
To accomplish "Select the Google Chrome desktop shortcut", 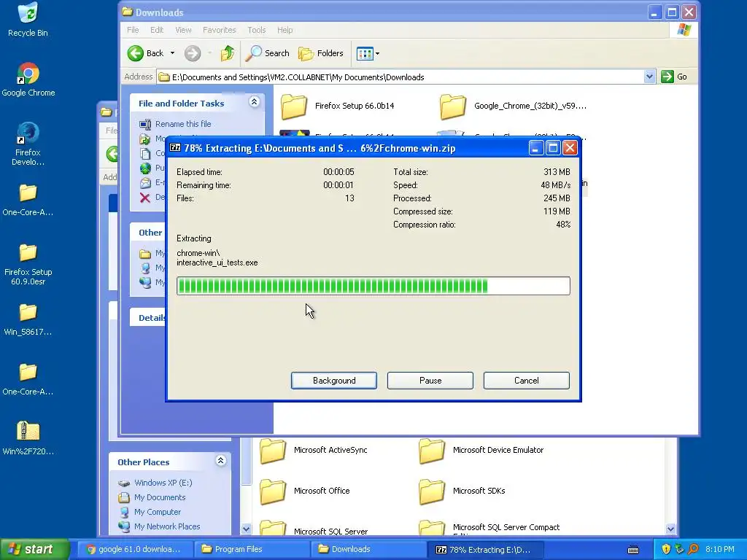I will [28, 79].
